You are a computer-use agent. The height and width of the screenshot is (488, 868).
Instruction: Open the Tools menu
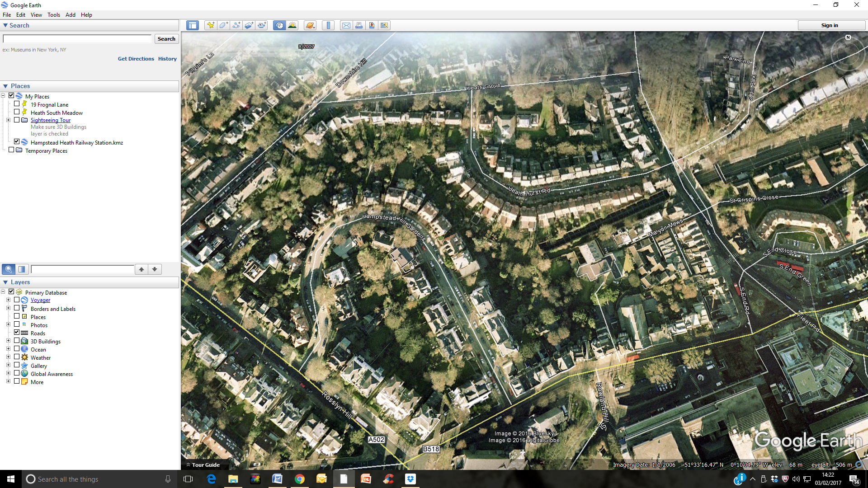click(54, 14)
